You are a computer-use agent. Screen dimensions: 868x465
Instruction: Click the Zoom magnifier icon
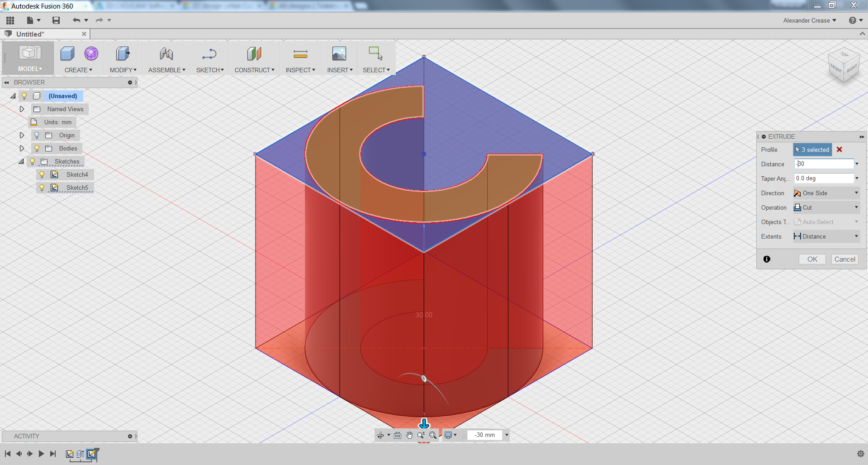click(x=421, y=435)
